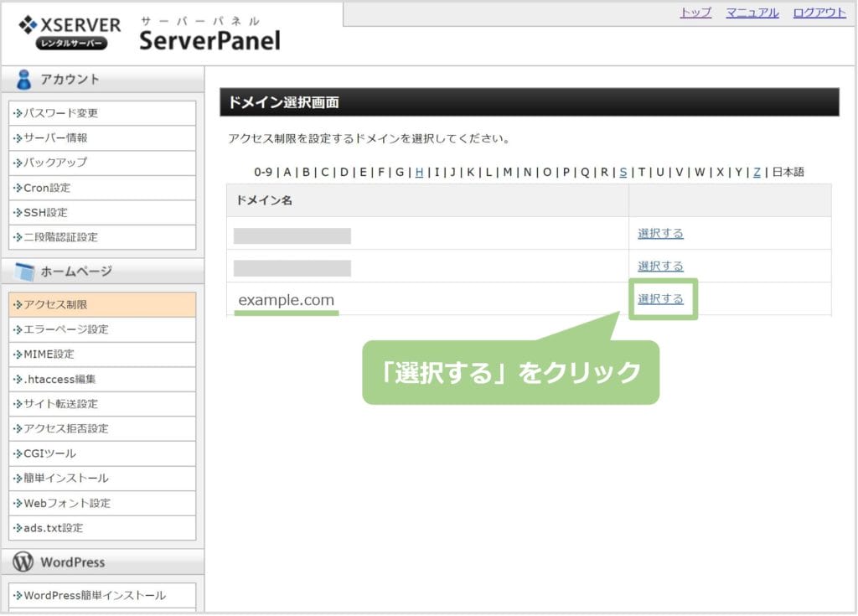Open the マニュアル link
Viewport: 858px width, 616px height.
pyautogui.click(x=752, y=13)
